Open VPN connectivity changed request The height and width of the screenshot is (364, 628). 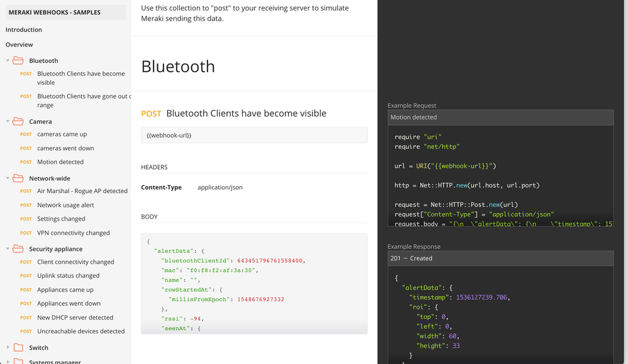coord(74,233)
